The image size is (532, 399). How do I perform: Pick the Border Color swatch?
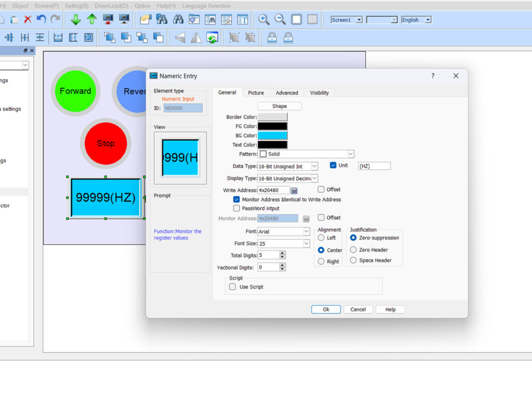pyautogui.click(x=272, y=117)
